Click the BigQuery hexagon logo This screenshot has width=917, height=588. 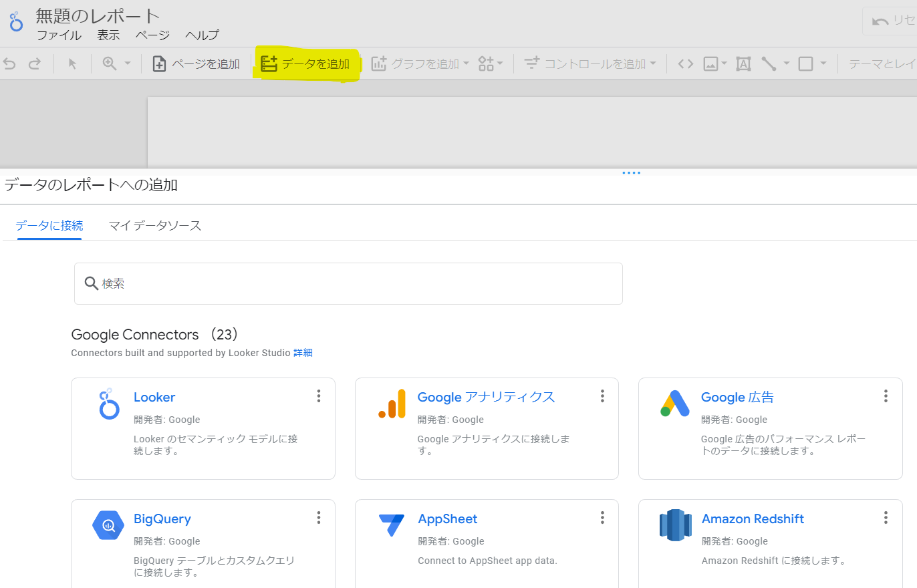pos(108,525)
